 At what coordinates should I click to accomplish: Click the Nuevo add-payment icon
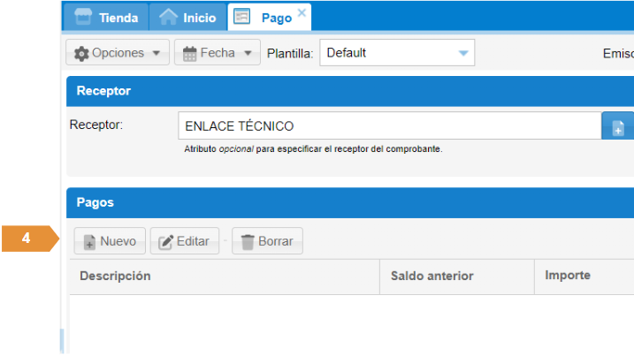(x=89, y=241)
